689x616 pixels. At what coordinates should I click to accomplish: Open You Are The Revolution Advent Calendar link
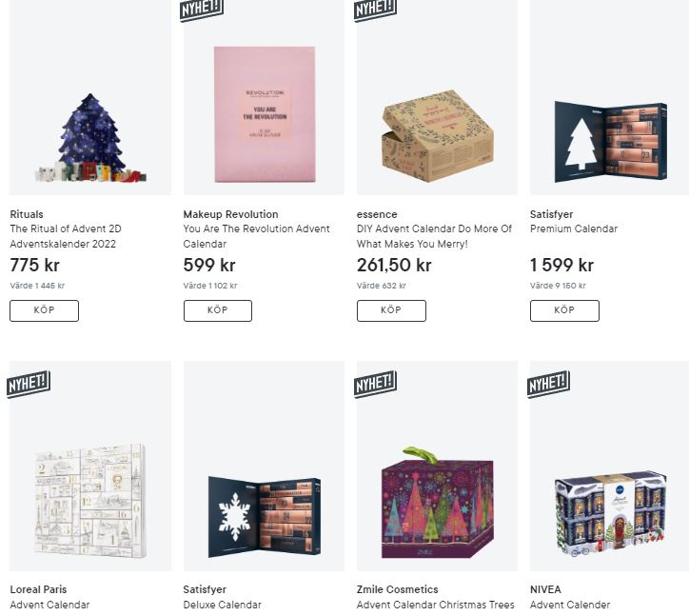256,236
